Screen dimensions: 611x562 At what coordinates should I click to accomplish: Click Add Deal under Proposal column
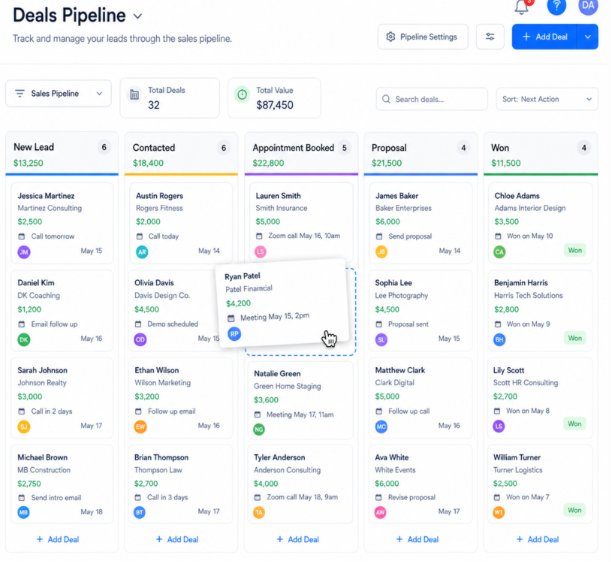pyautogui.click(x=417, y=539)
